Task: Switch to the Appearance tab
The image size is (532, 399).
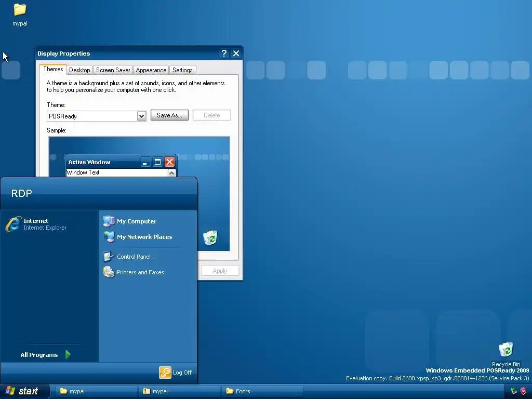Action: [x=151, y=70]
